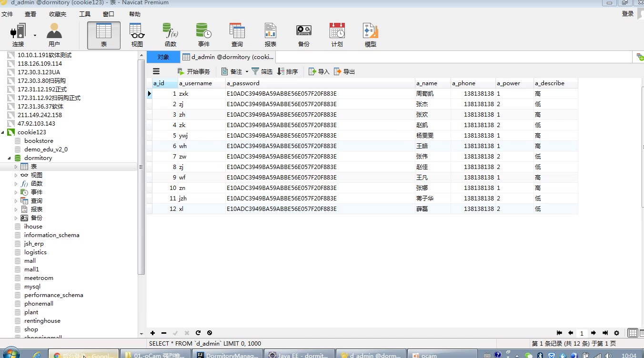The image size is (644, 358).
Task: Go to the next page of records
Action: tap(594, 333)
